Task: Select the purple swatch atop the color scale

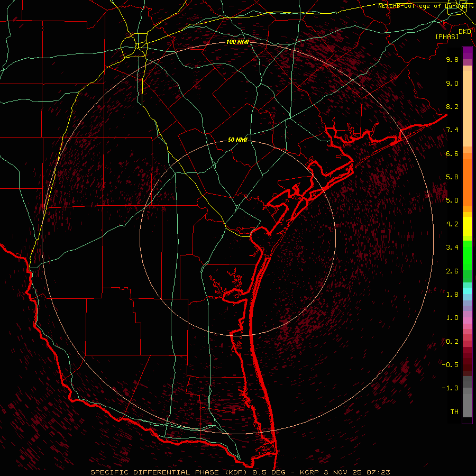Action: (467, 53)
